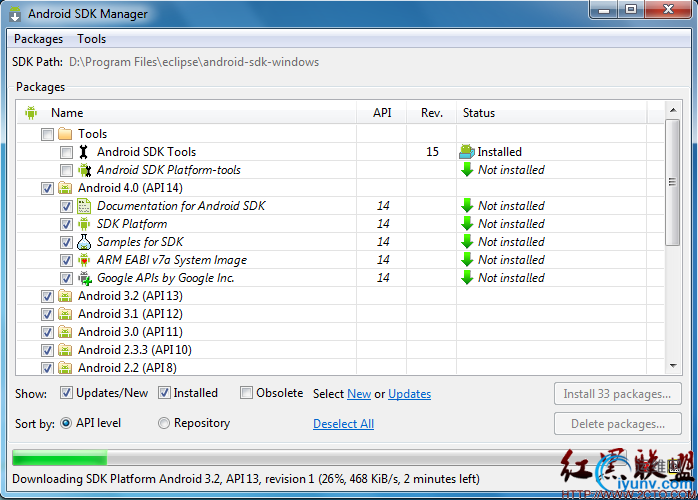Click the Android 2.2 (API 8) folder icon
The width and height of the screenshot is (698, 500).
coord(65,368)
